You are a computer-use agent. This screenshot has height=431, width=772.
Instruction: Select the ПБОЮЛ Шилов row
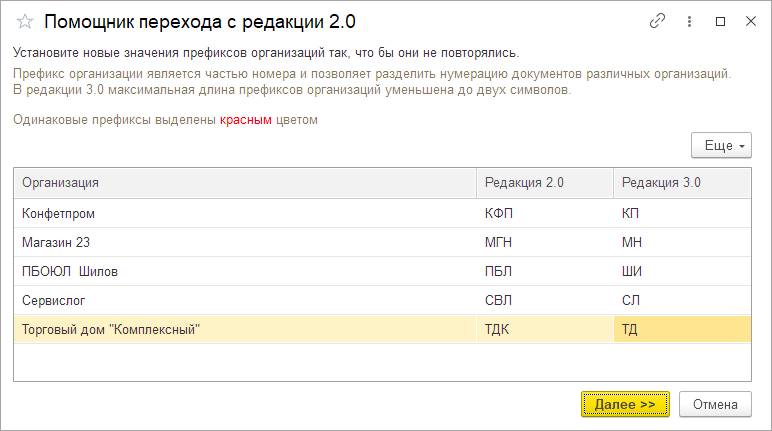pos(245,272)
